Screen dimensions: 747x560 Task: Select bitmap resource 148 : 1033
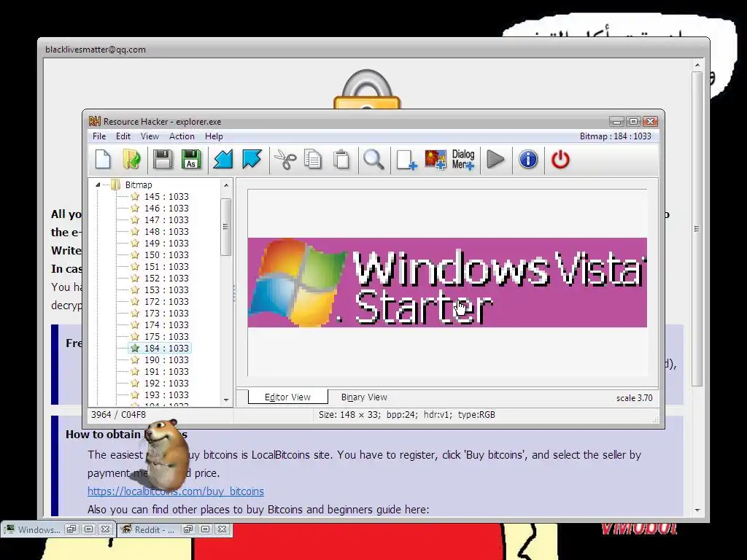(166, 231)
